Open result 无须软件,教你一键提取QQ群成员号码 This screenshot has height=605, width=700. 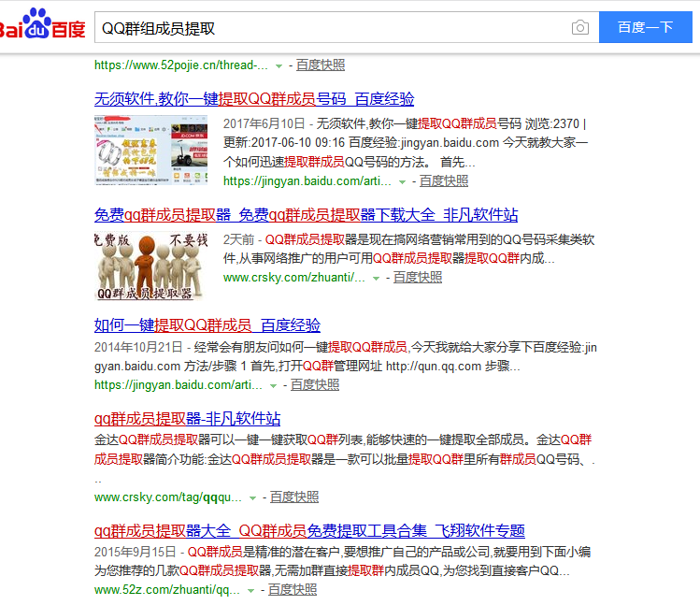(x=254, y=99)
